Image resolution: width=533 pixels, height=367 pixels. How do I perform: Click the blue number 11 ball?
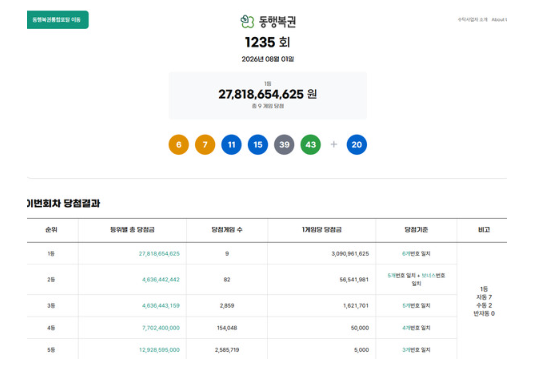tap(231, 145)
